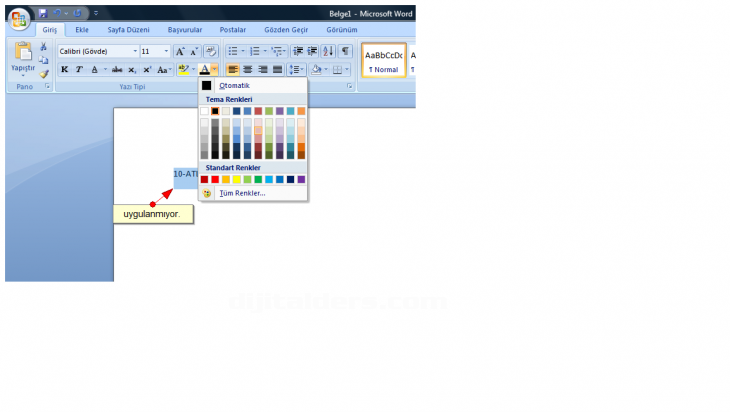Open the Change Case Aa menu
The image size is (730, 412).
(x=164, y=69)
